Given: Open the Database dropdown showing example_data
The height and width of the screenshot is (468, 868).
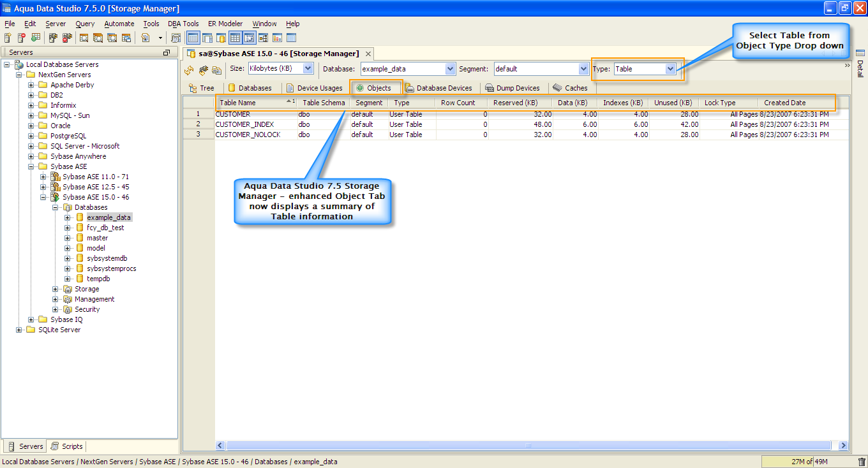Looking at the screenshot, I should 451,69.
